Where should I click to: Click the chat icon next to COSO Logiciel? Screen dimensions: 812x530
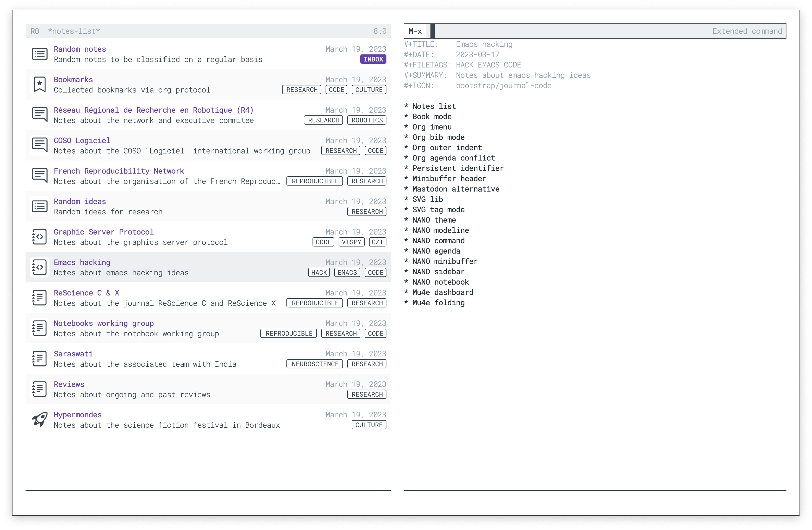click(40, 145)
